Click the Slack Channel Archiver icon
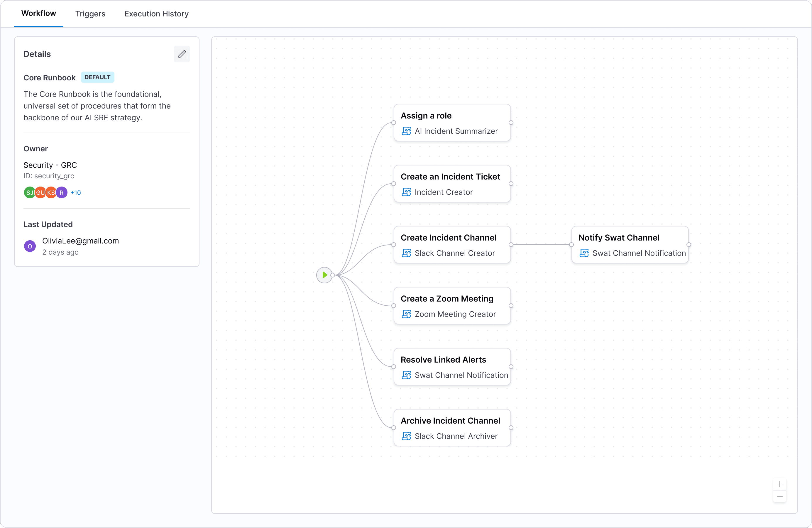Viewport: 812px width, 528px height. point(406,436)
